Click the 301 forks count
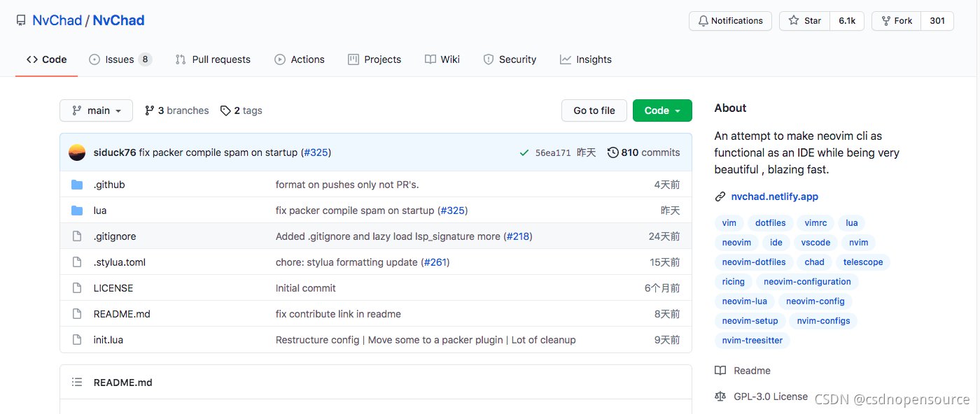Viewport: 980px width, 414px height. (x=937, y=21)
